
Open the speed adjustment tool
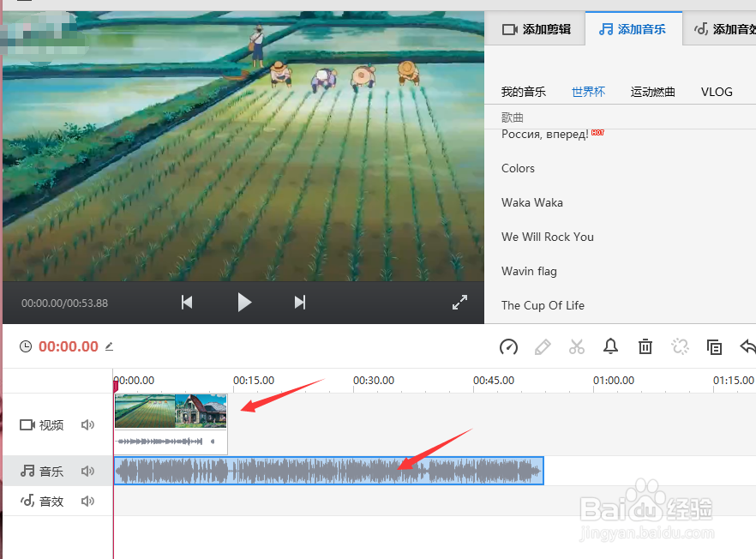point(508,346)
